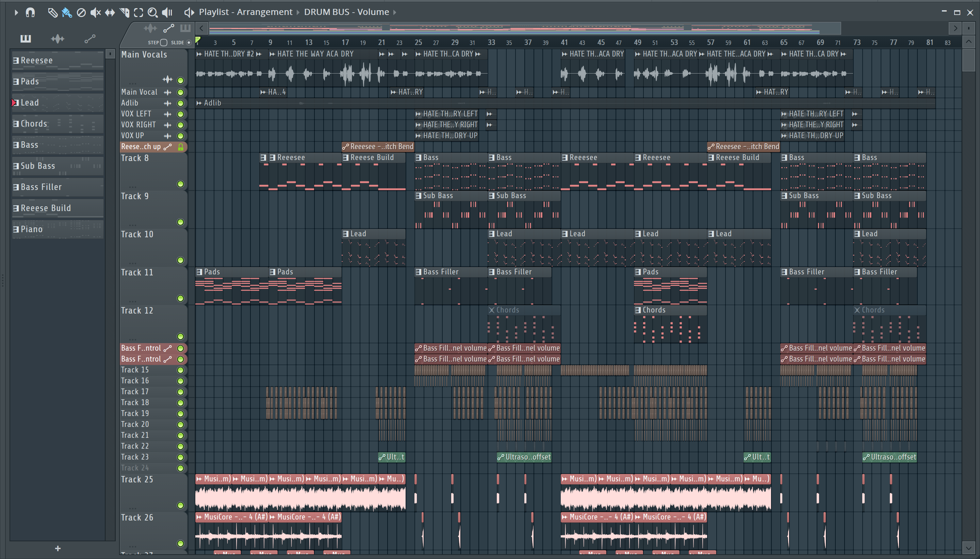Toggle Track 15 mute switch

tap(180, 370)
